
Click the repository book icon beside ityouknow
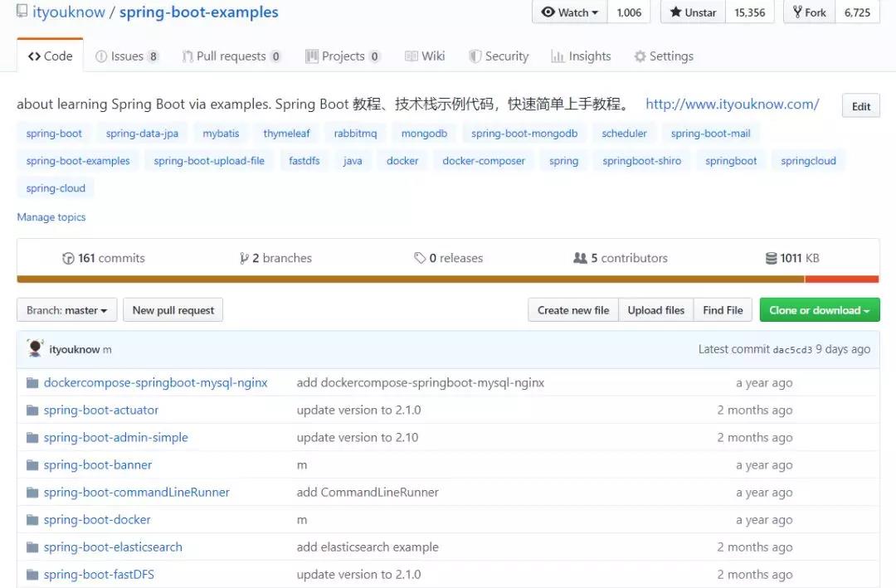pyautogui.click(x=22, y=12)
